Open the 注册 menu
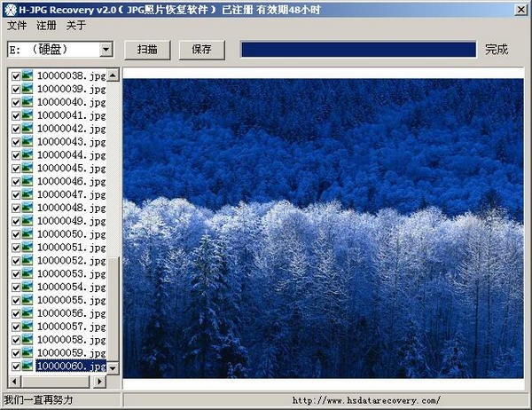This screenshot has width=532, height=410. 46,25
